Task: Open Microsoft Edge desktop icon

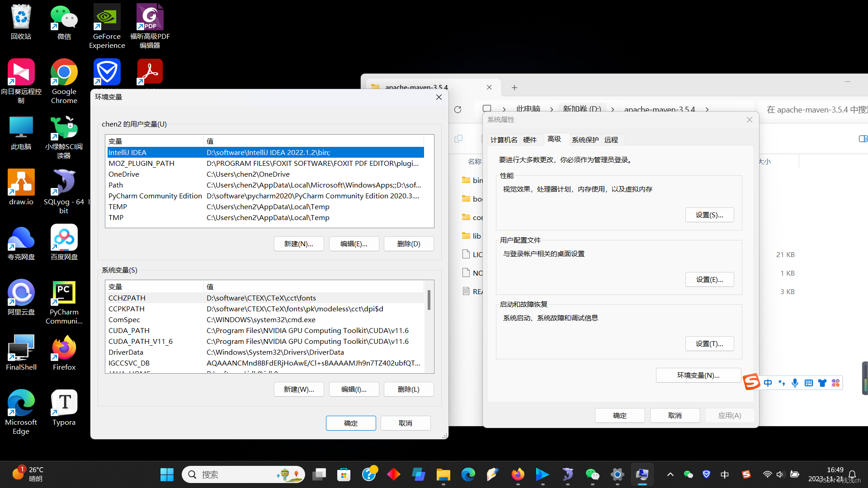Action: coord(21,412)
